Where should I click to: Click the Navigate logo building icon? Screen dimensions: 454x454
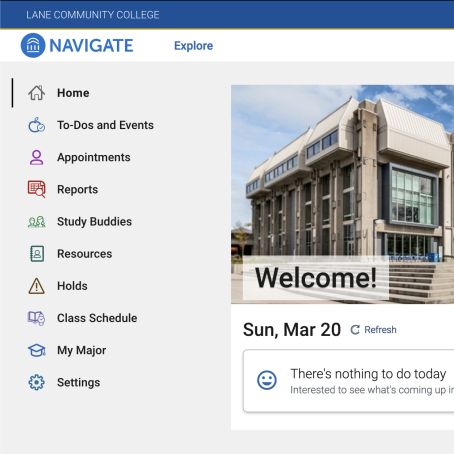coord(33,45)
